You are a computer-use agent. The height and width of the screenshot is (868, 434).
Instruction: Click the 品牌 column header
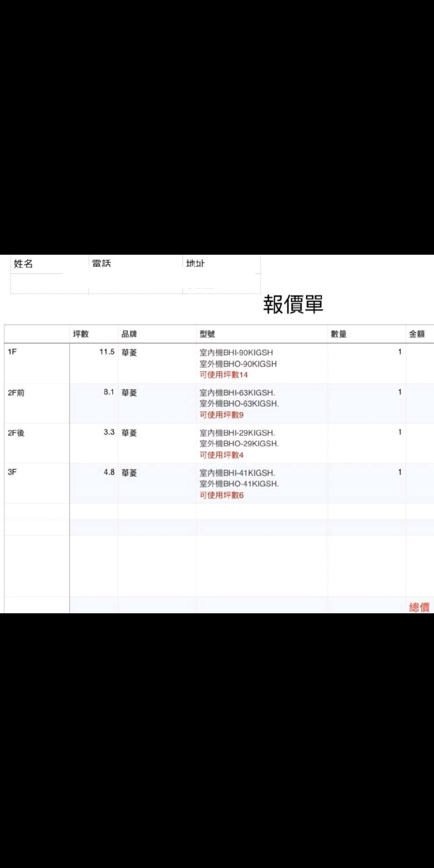pos(129,334)
